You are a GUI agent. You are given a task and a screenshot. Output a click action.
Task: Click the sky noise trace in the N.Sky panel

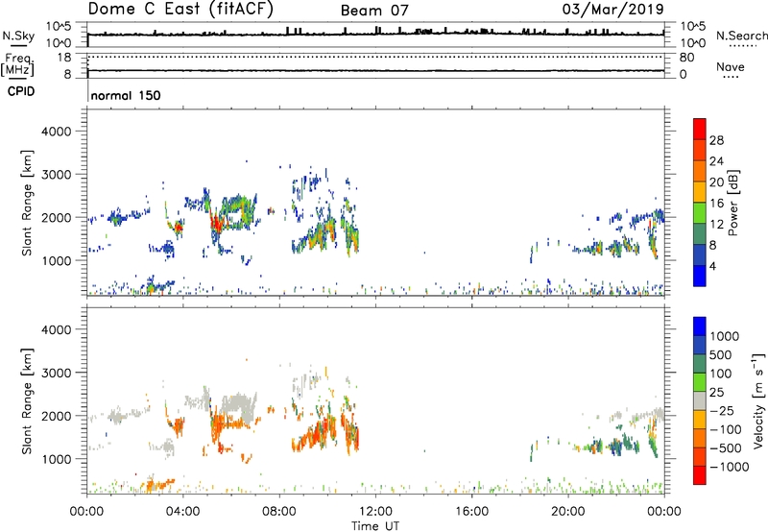[x=375, y=34]
